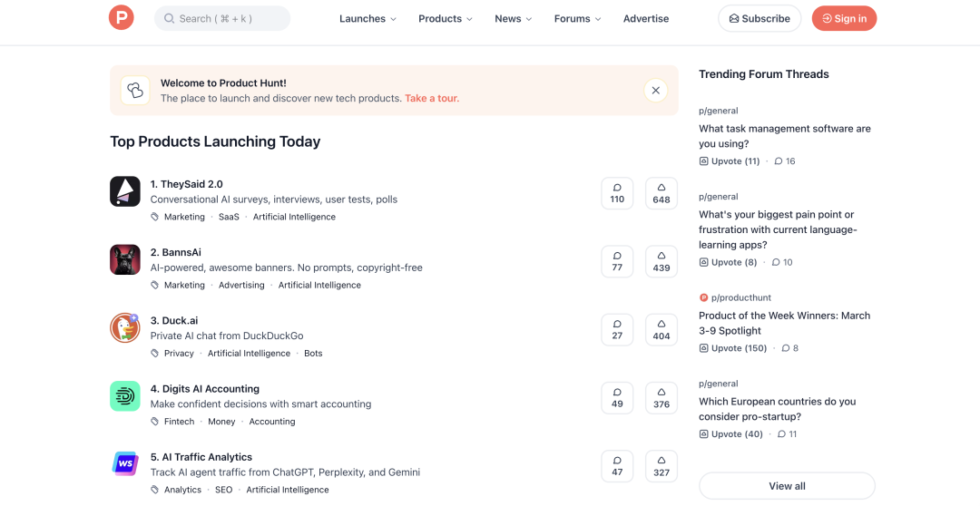Open AI Traffic Analytics comments 47
The height and width of the screenshot is (506, 980).
pos(617,466)
